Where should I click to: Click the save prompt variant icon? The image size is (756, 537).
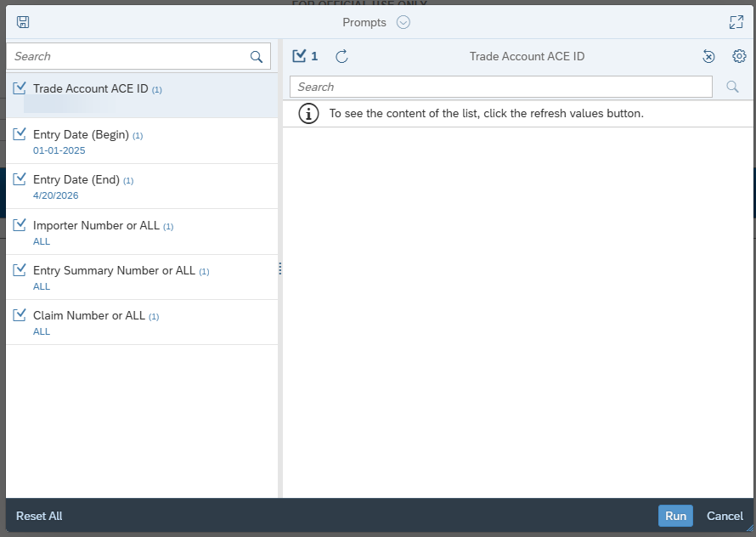(23, 22)
